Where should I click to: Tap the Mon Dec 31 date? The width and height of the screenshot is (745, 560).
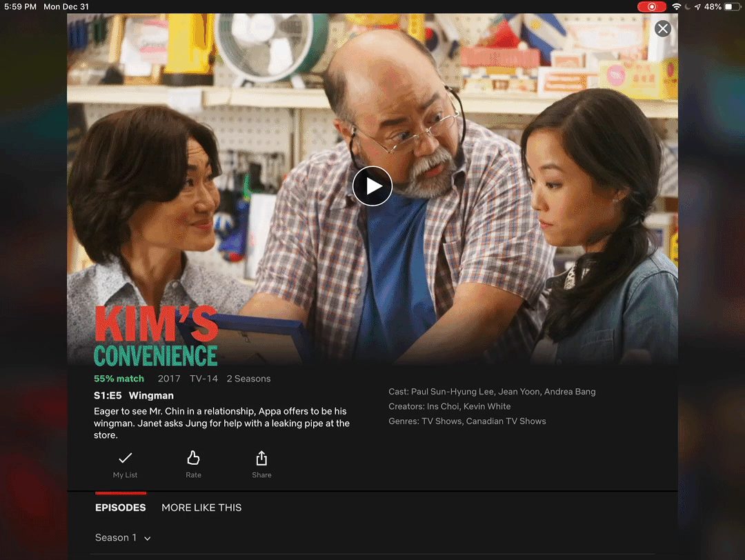tap(66, 7)
